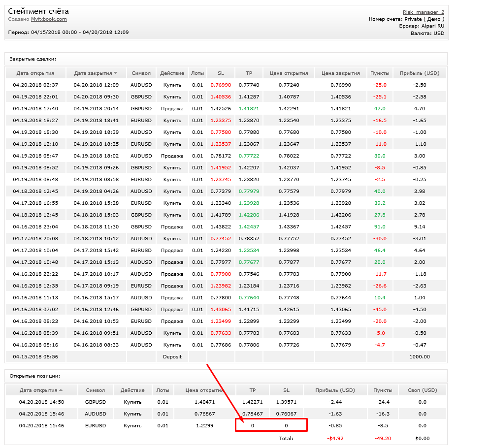Click the open position SL '1.39571'
Image resolution: width=490 pixels, height=448 pixels.
[286, 402]
